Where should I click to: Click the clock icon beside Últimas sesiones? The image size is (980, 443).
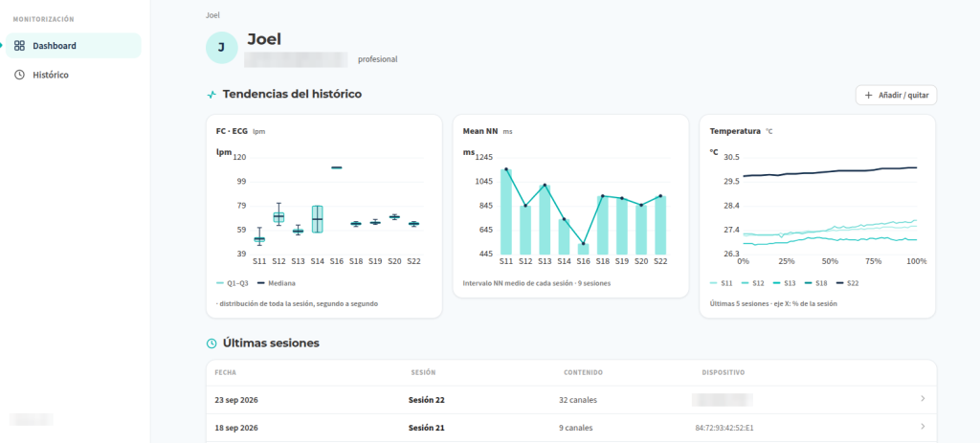(212, 343)
